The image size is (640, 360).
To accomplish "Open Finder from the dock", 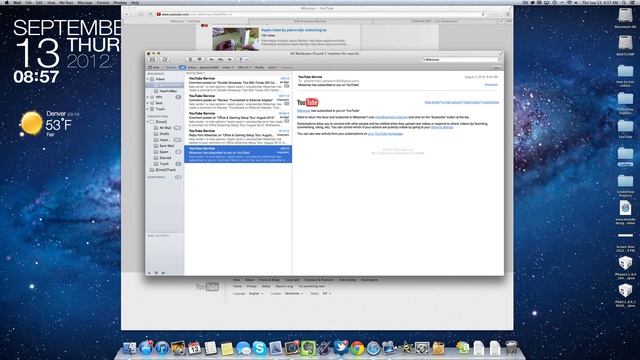I will coord(130,348).
